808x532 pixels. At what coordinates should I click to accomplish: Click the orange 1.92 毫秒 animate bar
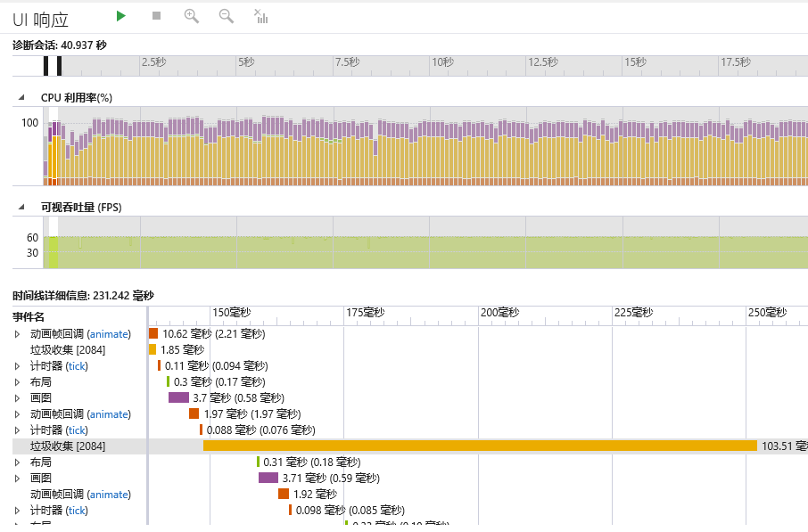click(284, 494)
